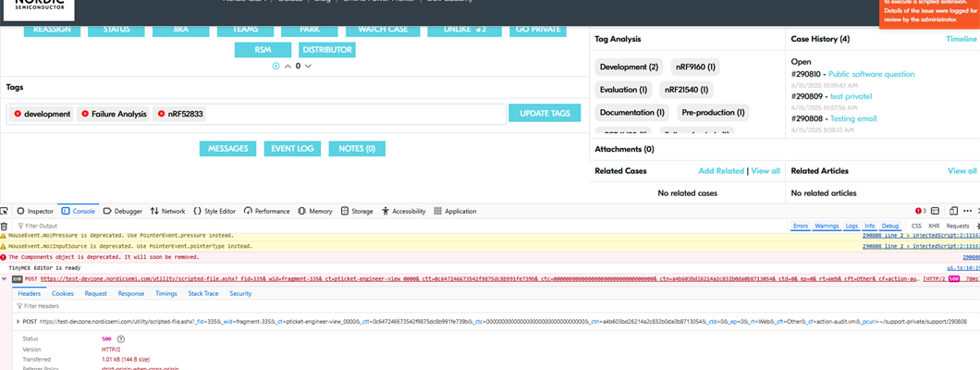The height and width of the screenshot is (370, 980).
Task: Click the downvote chevron beside 0
Action: (308, 66)
